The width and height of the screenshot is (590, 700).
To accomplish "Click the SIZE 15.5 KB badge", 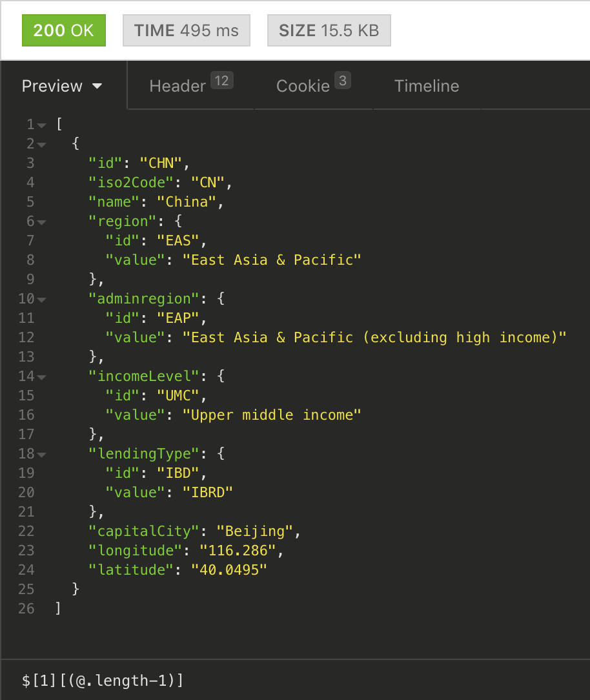I will pos(329,30).
